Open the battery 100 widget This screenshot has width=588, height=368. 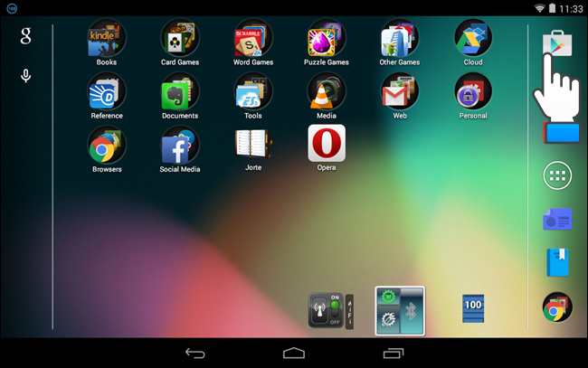click(473, 308)
